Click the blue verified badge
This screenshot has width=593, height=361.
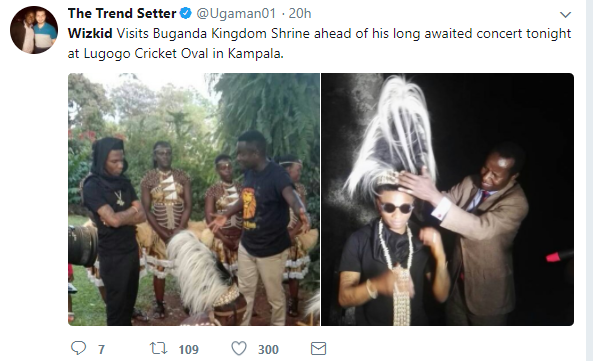185,14
